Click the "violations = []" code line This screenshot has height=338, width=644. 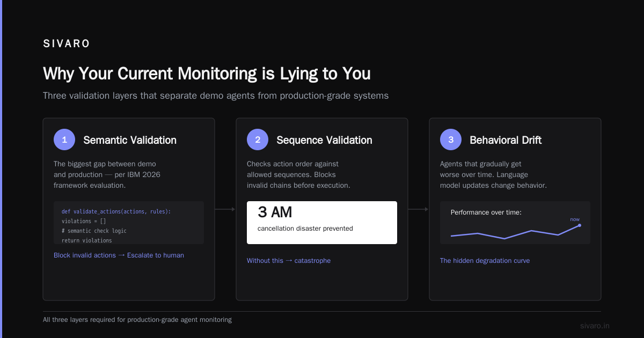click(84, 221)
